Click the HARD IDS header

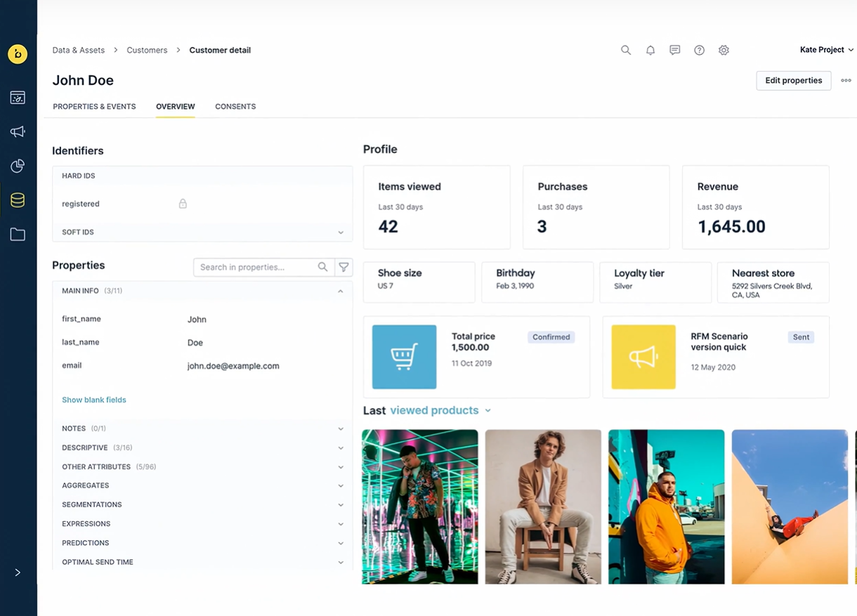click(79, 176)
